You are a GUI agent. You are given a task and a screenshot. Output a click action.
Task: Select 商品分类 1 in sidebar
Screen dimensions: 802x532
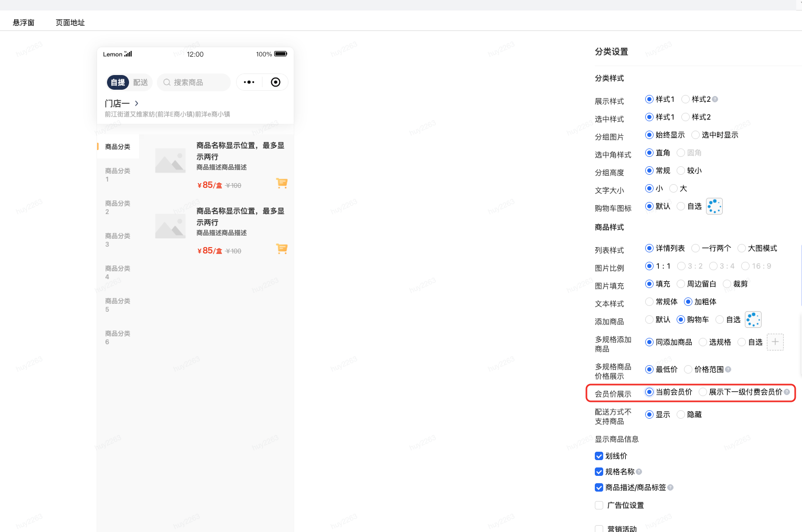click(x=118, y=175)
